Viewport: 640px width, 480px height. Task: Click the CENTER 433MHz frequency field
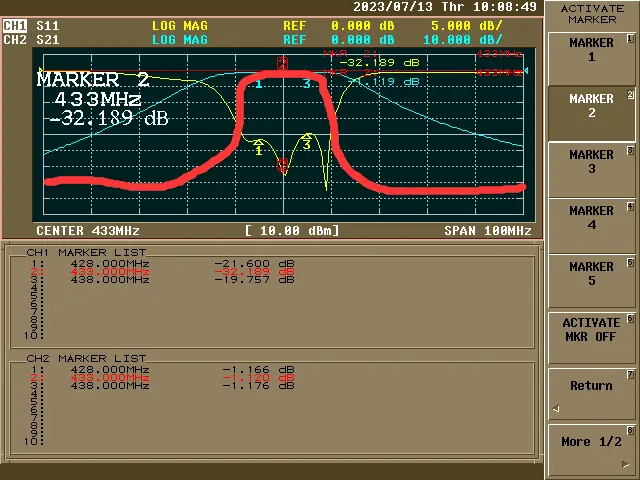coord(89,231)
